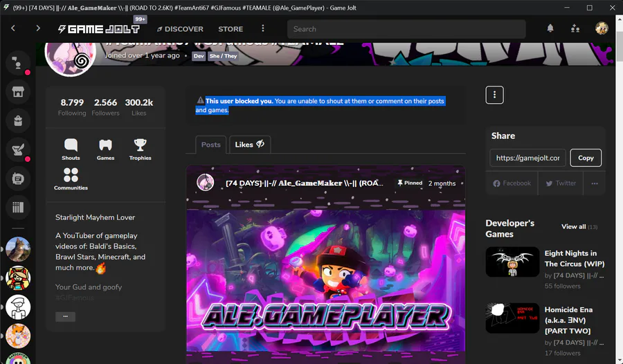
Task: Open the red-hat character community avatar
Action: [18, 278]
